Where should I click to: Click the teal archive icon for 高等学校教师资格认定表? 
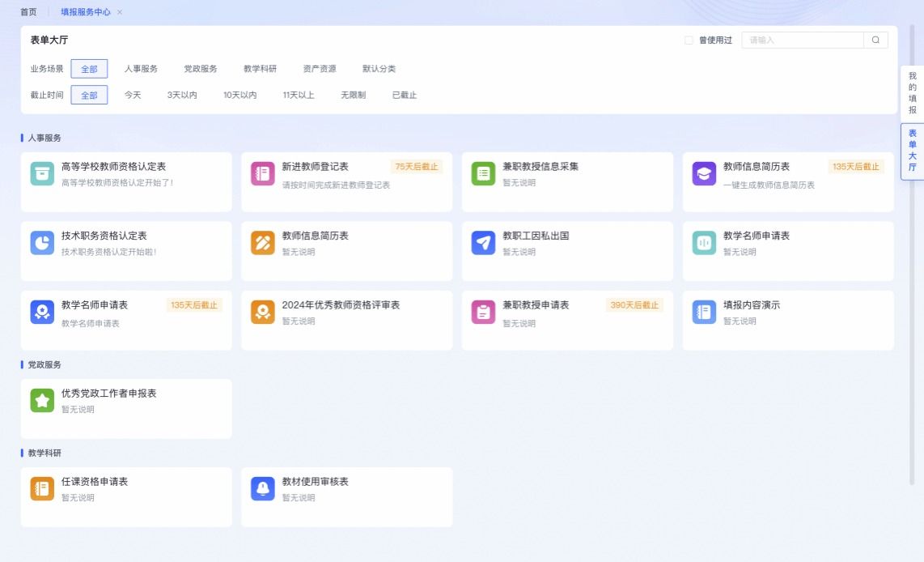pos(42,174)
